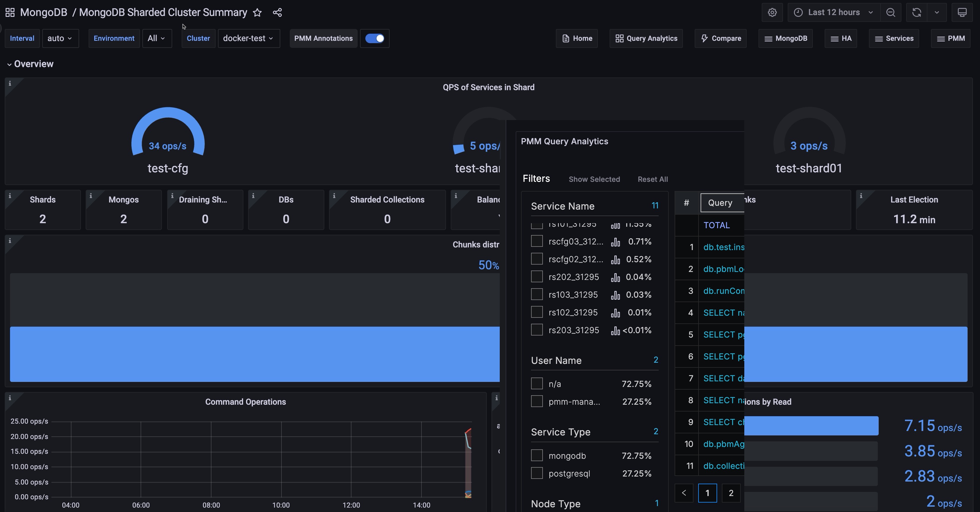Click the Query column header box

click(x=722, y=203)
